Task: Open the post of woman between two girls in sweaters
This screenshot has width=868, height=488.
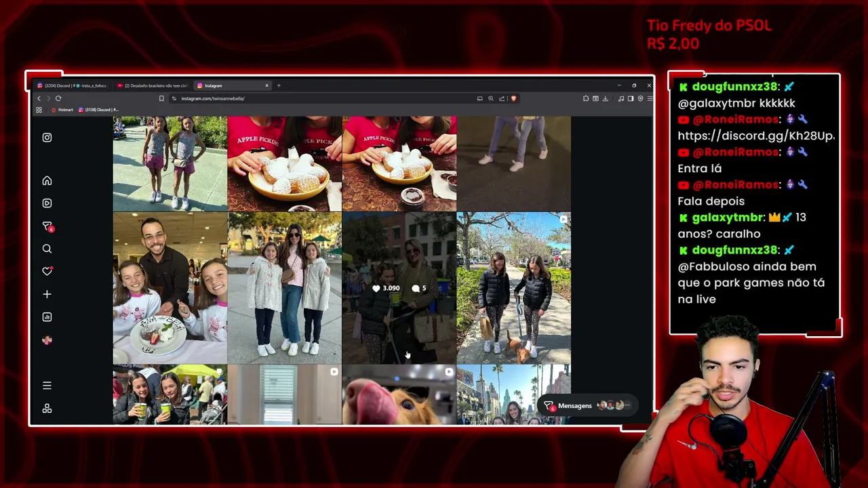Action: 285,288
